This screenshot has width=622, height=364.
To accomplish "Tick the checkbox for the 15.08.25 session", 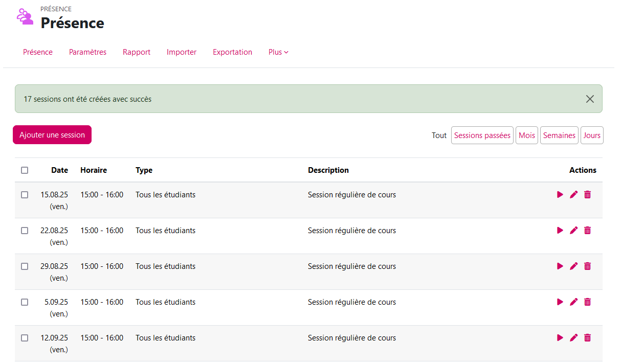I will coord(25,195).
